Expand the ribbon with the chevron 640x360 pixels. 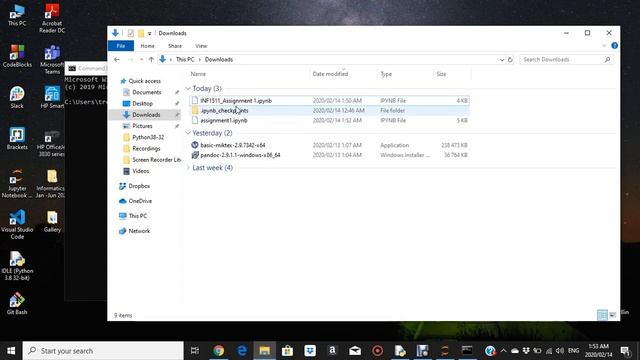pyautogui.click(x=604, y=46)
